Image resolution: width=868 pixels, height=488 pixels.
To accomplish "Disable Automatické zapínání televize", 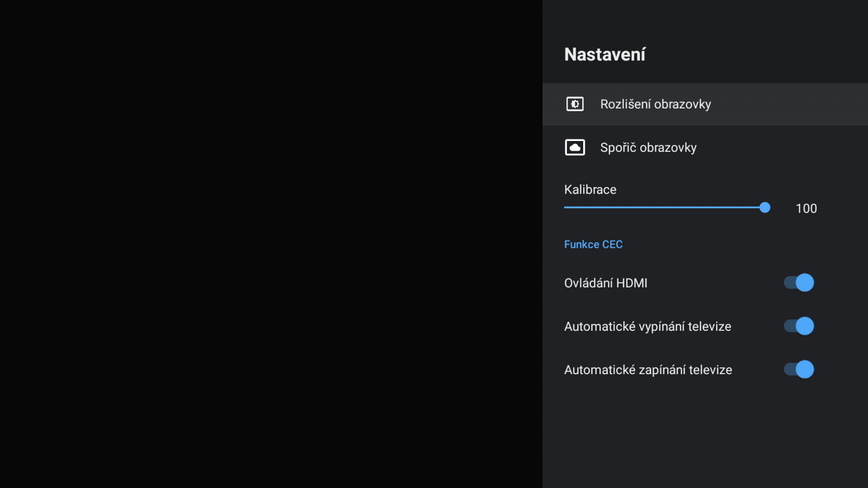I will [798, 369].
